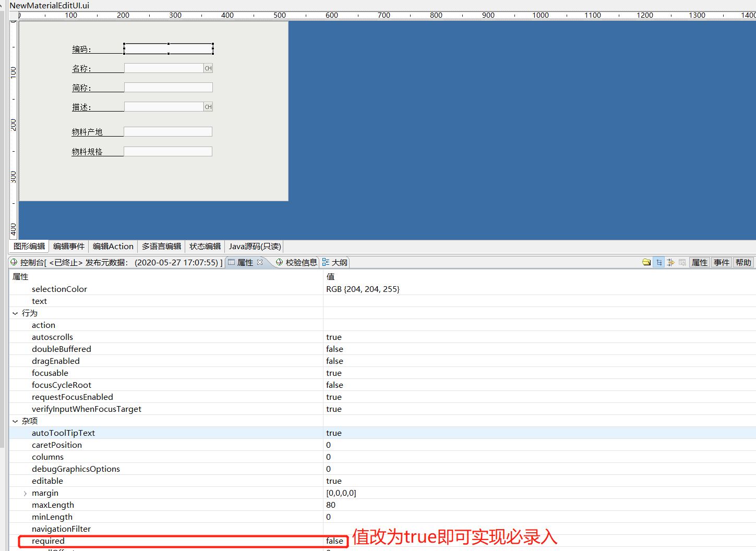Collapse the 杂项 property group
This screenshot has height=551, width=756.
tap(15, 421)
